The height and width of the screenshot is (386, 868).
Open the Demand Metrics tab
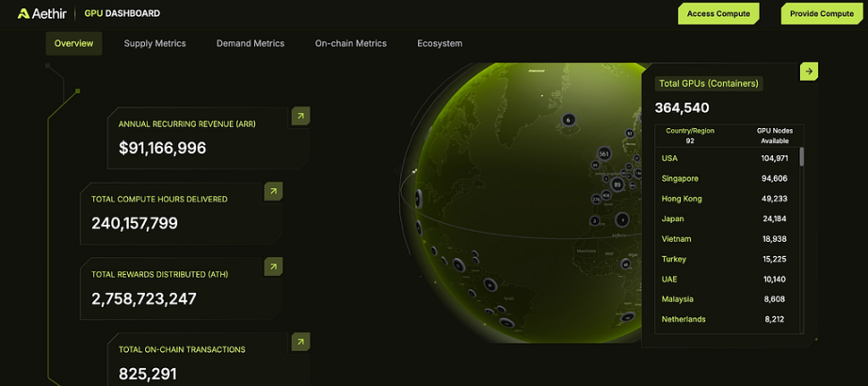[250, 43]
